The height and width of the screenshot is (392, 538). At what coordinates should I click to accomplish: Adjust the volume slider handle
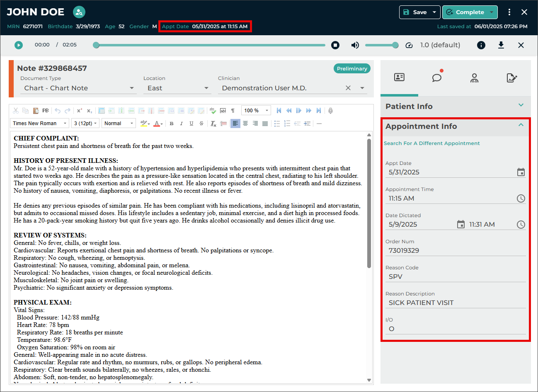pos(395,45)
